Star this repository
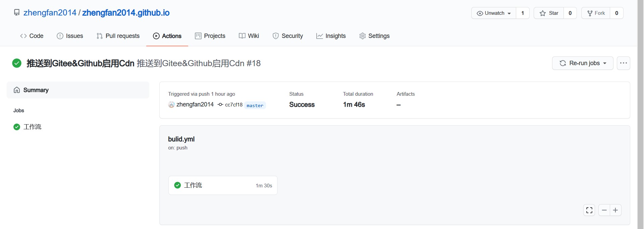This screenshot has width=644, height=229. coord(549,13)
